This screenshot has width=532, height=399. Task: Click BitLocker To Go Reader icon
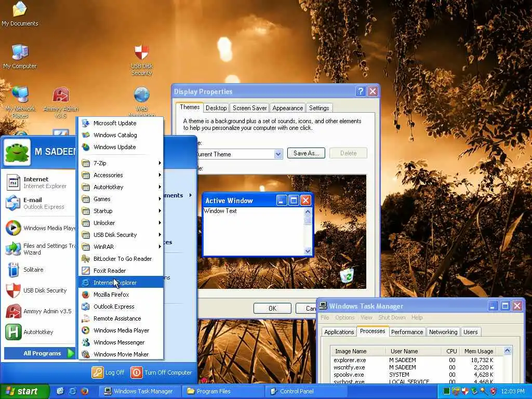tap(86, 259)
